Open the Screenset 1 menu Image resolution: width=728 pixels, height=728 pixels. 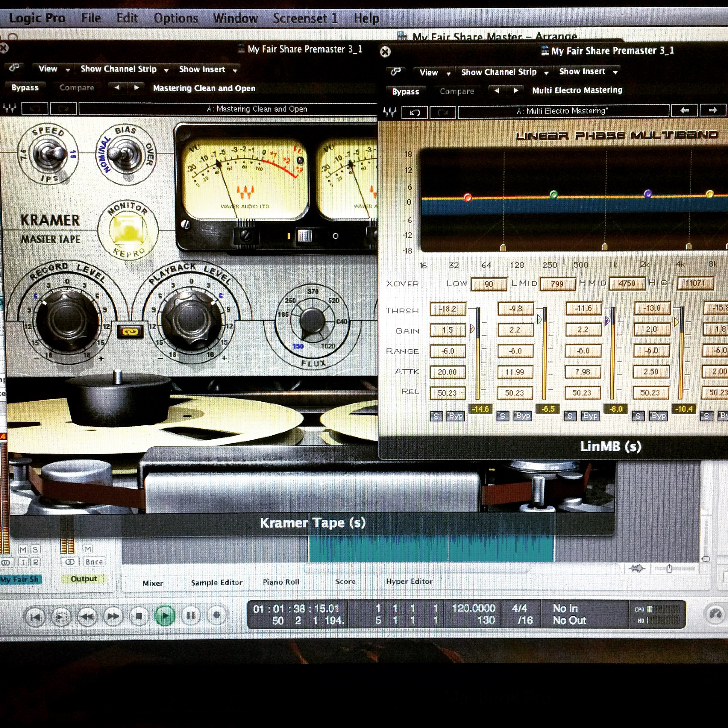click(x=305, y=18)
